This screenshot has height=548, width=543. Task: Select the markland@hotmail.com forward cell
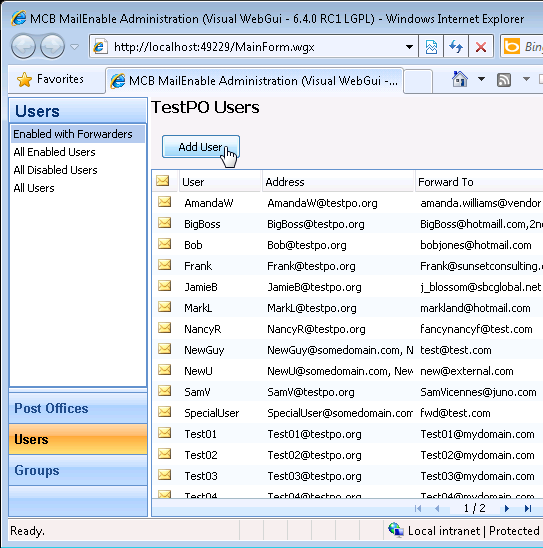(x=475, y=308)
